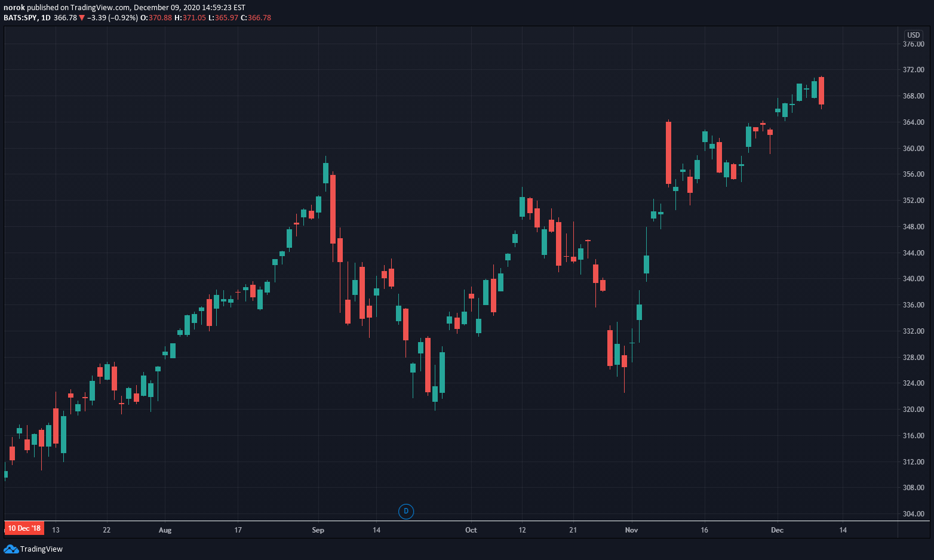Click the 1D interval label
This screenshot has height=560, width=934.
point(46,18)
